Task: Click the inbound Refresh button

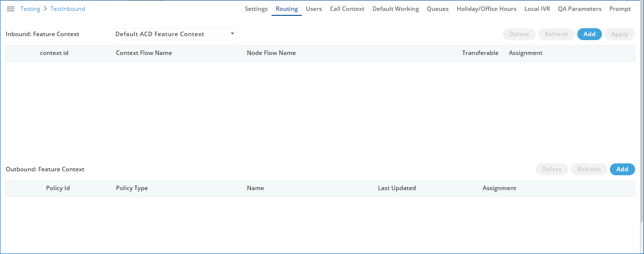Action: pyautogui.click(x=556, y=34)
